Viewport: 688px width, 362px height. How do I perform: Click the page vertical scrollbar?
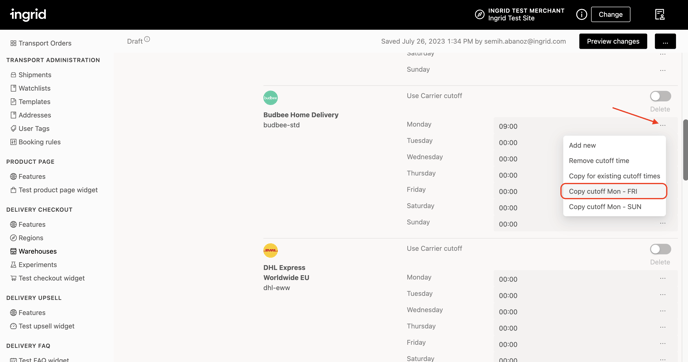tap(685, 149)
